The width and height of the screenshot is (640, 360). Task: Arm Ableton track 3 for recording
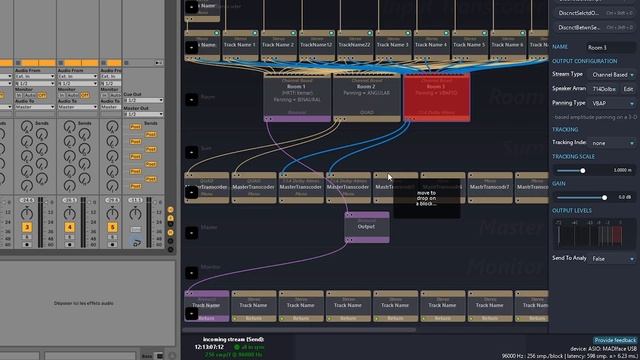(27, 244)
